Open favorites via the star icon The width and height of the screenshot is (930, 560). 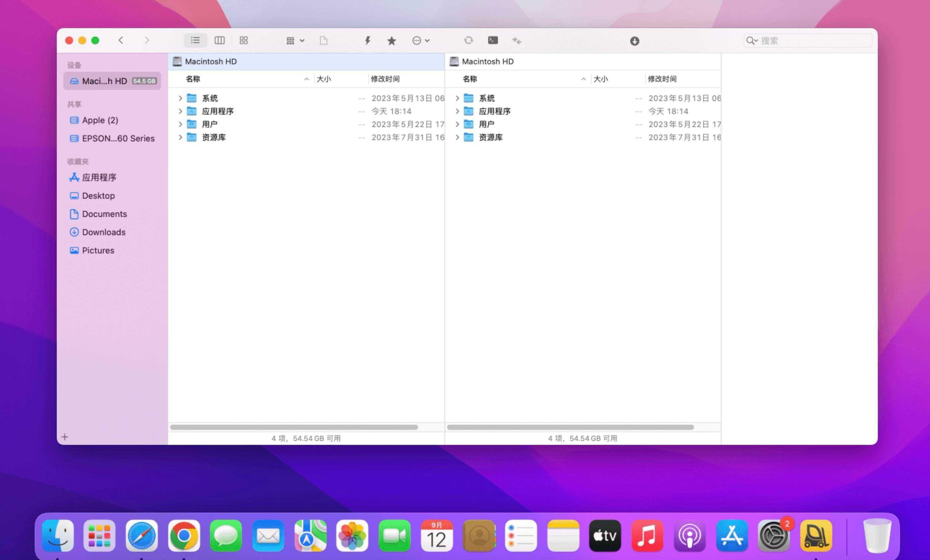[x=391, y=40]
